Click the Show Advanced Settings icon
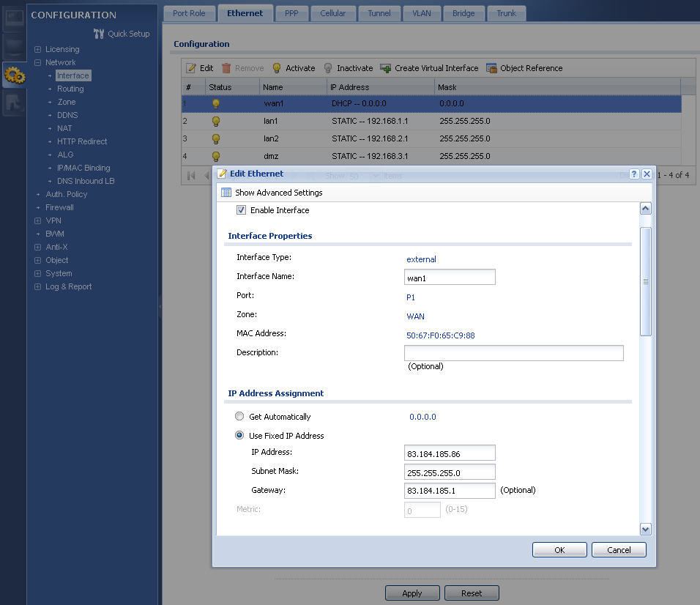Image resolution: width=700 pixels, height=605 pixels. click(x=226, y=193)
